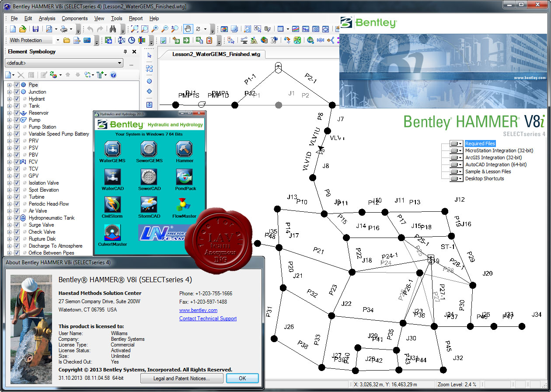Image resolution: width=551 pixels, height=392 pixels.
Task: Choose the Select arrow tool in layout toolbar
Action: [149, 56]
